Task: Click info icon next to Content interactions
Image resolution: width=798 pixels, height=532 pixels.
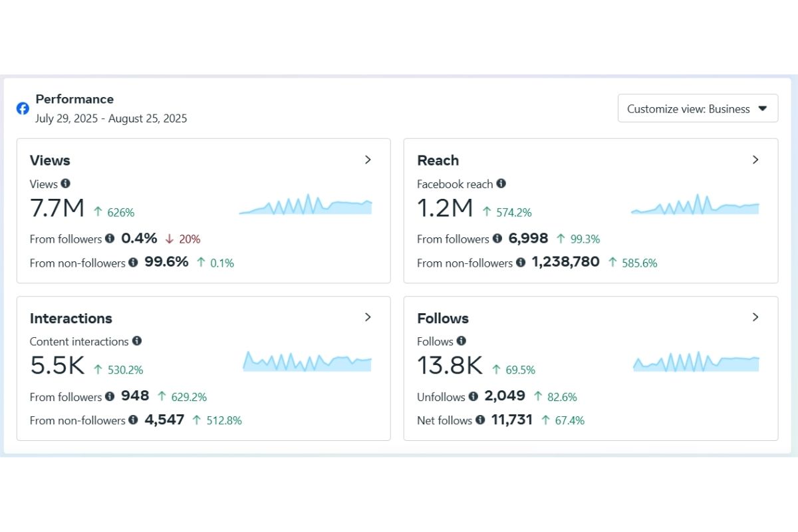Action: 137,341
